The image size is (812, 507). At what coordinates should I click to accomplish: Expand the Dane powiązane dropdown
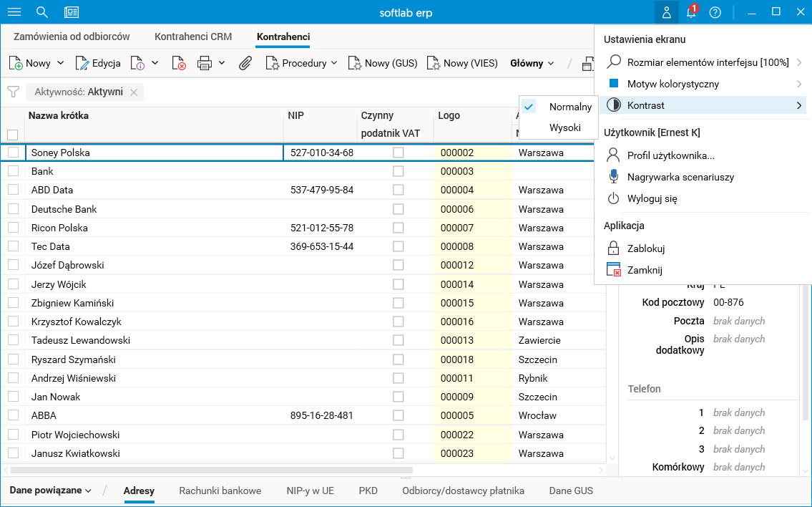coord(50,491)
